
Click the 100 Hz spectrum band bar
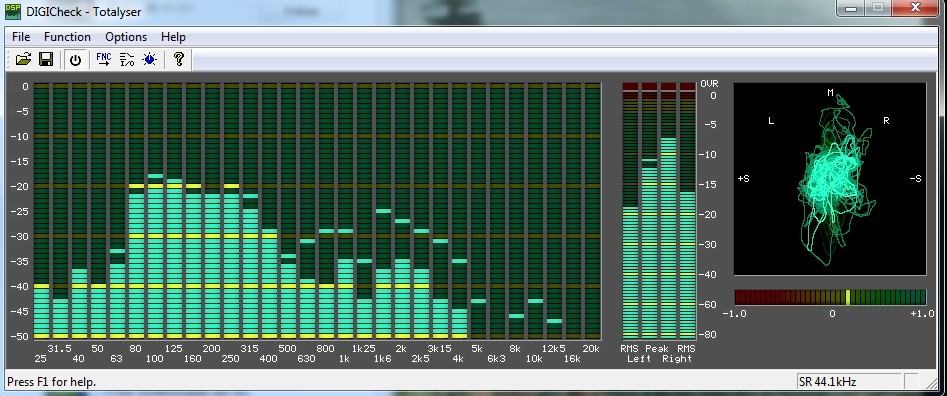pos(155,211)
